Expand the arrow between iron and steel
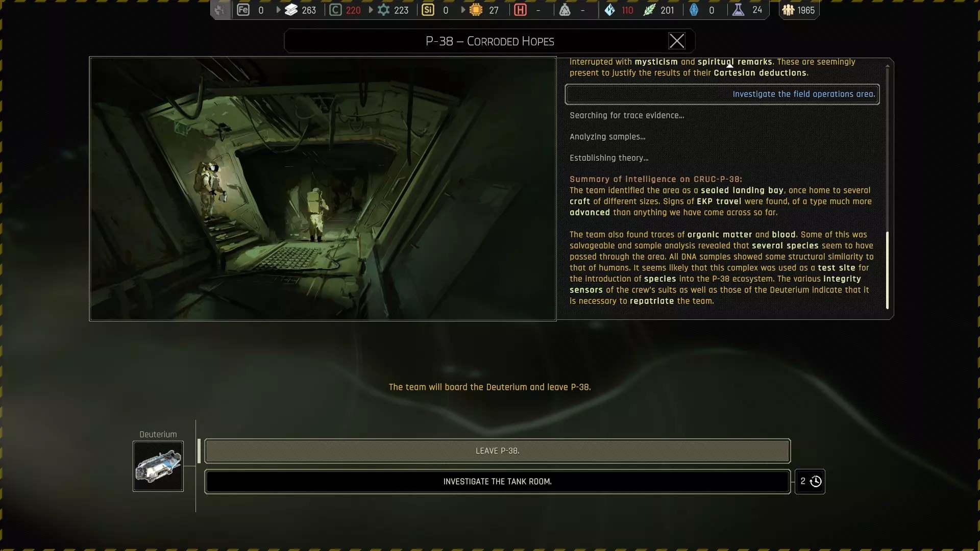This screenshot has width=980, height=551. pos(278,10)
